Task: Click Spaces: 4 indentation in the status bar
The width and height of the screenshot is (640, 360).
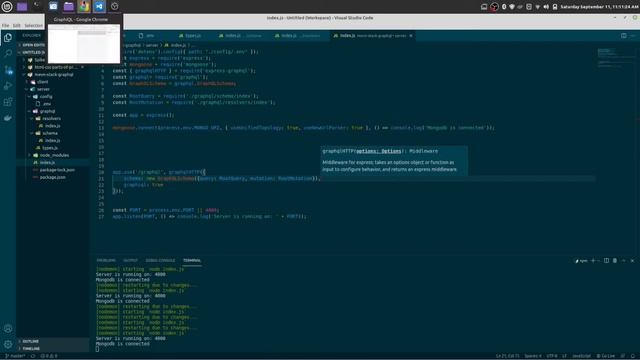Action: [533, 356]
